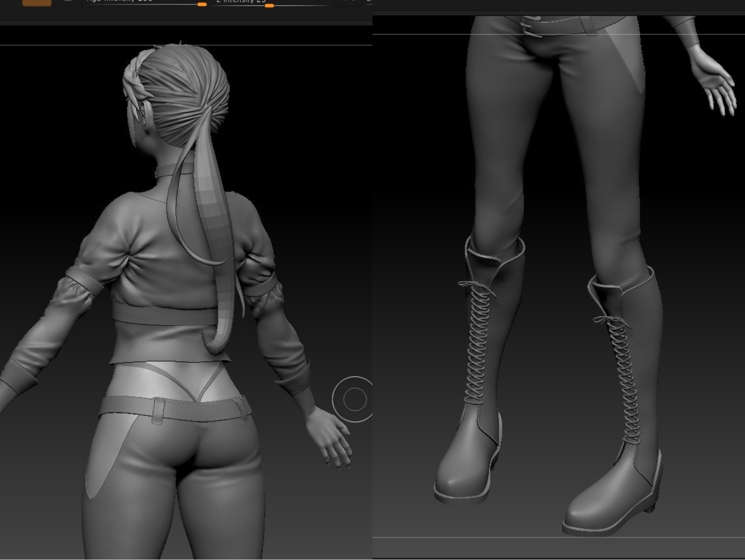The width and height of the screenshot is (745, 560).
Task: Click the left boot's laces
Action: pyautogui.click(x=477, y=342)
